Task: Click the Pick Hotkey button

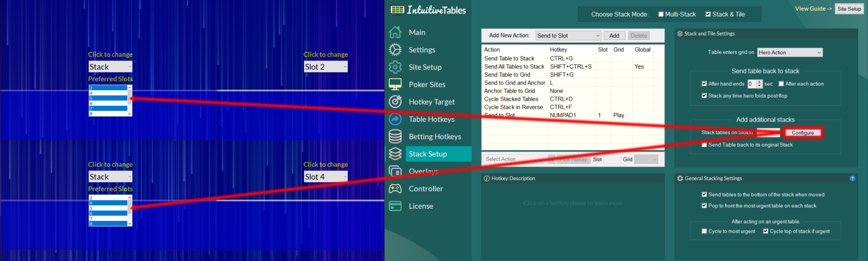Action: pos(573,159)
